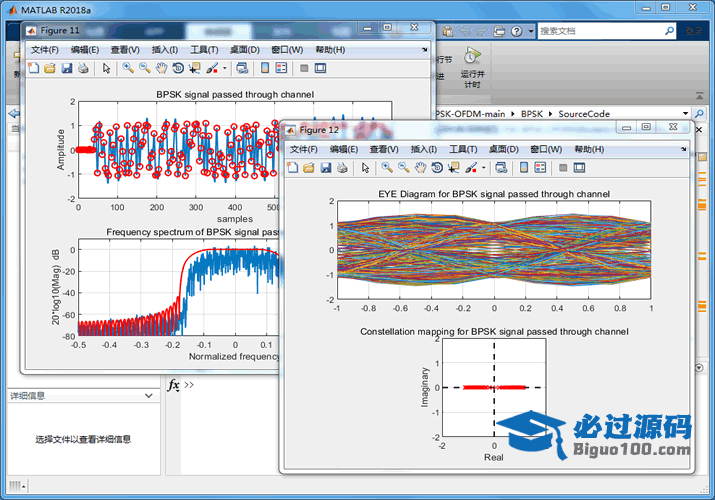Open 桌面(D) menu in Figure 11
Viewport: 715px width, 500px height.
pos(244,50)
